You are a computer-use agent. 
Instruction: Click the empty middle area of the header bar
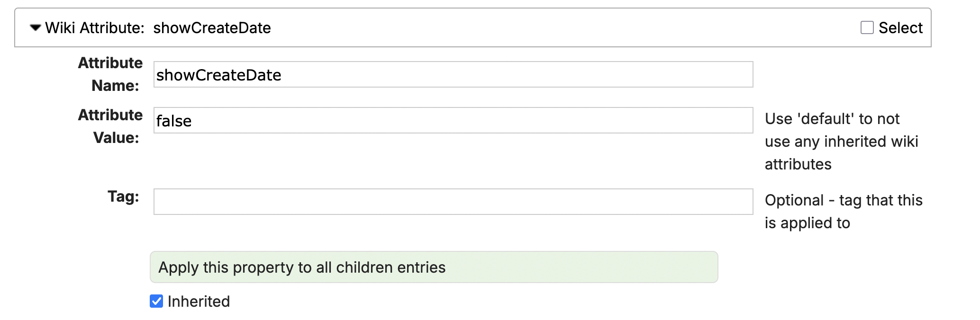coord(564,27)
